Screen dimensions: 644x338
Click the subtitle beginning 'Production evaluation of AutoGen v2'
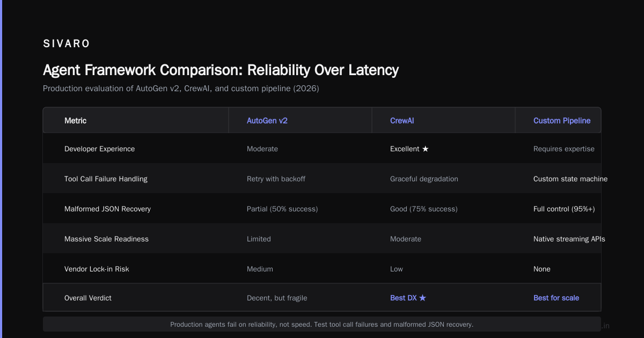(181, 89)
